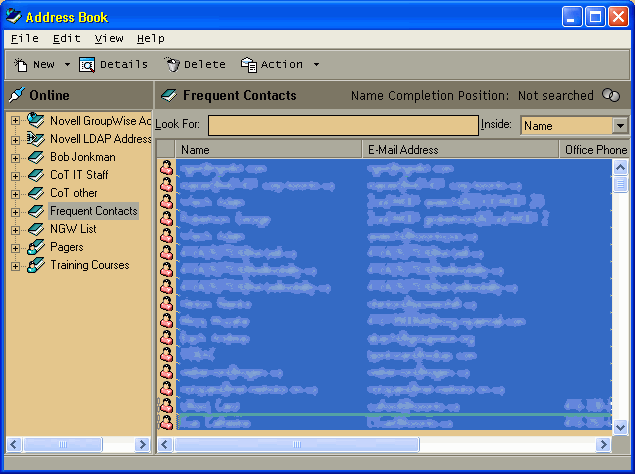Click the New toolbar button label
Screen dimensions: 635x474
tap(44, 64)
